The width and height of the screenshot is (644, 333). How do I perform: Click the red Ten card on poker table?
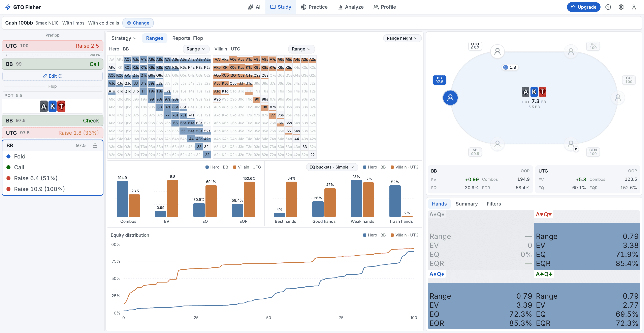[x=542, y=92]
